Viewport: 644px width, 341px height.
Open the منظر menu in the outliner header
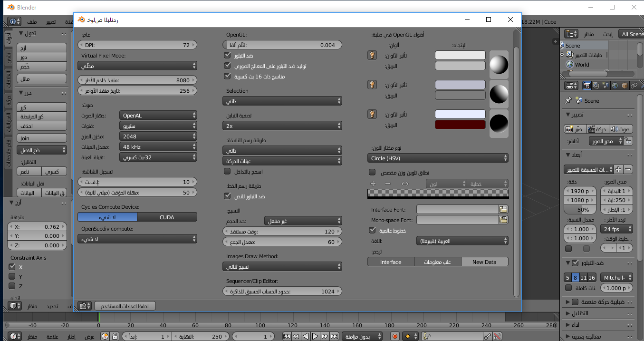(x=589, y=34)
